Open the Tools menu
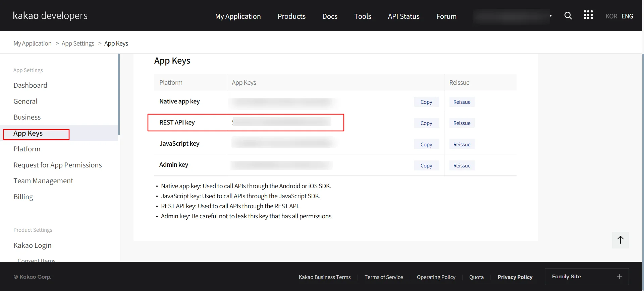Image resolution: width=644 pixels, height=291 pixels. coord(363,16)
